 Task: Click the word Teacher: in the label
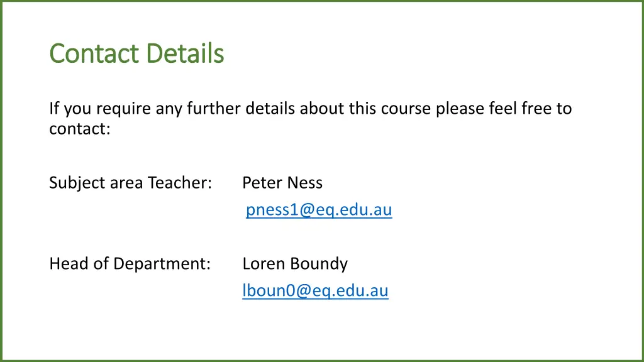pos(180,182)
